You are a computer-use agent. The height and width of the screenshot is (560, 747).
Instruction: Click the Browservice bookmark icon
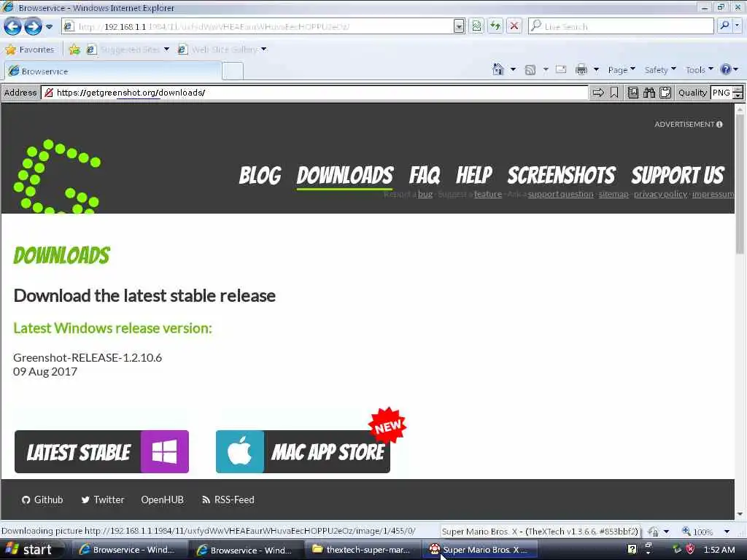(614, 93)
